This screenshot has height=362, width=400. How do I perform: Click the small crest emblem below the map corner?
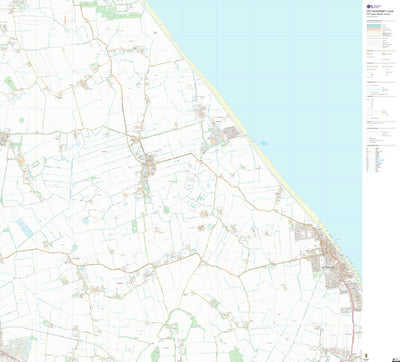click(x=366, y=356)
